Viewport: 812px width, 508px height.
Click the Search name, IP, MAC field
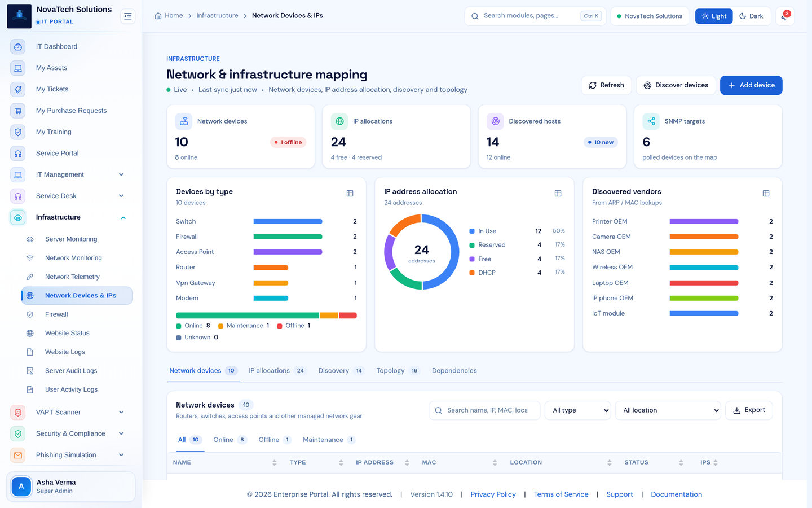pyautogui.click(x=484, y=410)
